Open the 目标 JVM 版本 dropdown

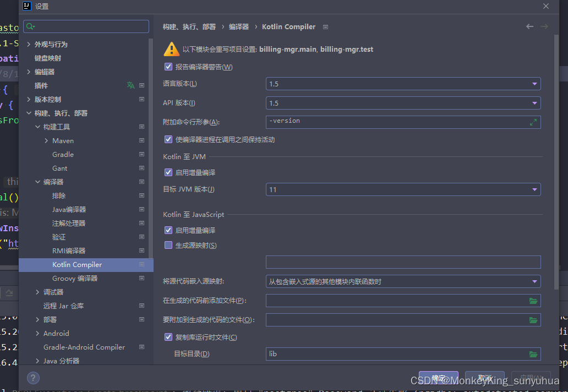(x=534, y=189)
